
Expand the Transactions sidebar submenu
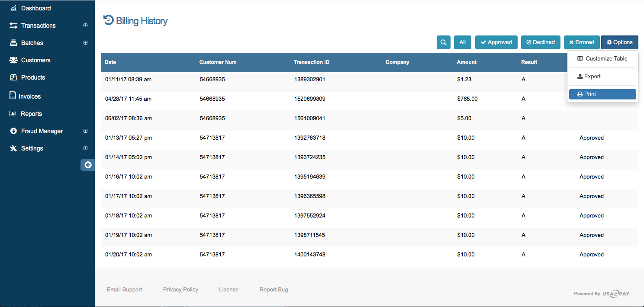85,25
